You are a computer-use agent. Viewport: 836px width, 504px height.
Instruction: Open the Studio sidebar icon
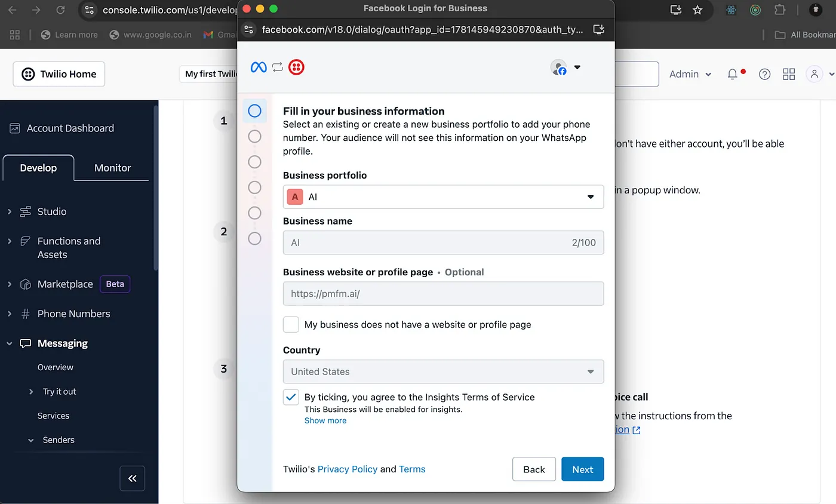click(x=26, y=211)
